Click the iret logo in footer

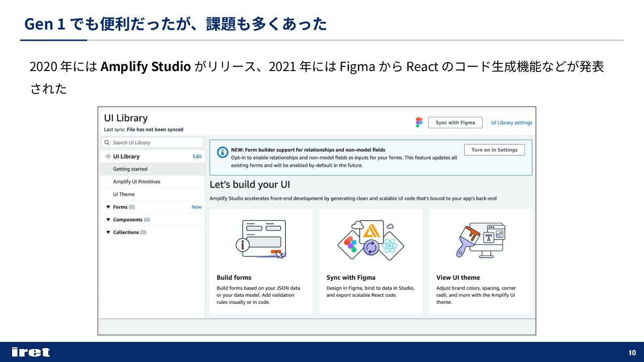click(x=31, y=352)
